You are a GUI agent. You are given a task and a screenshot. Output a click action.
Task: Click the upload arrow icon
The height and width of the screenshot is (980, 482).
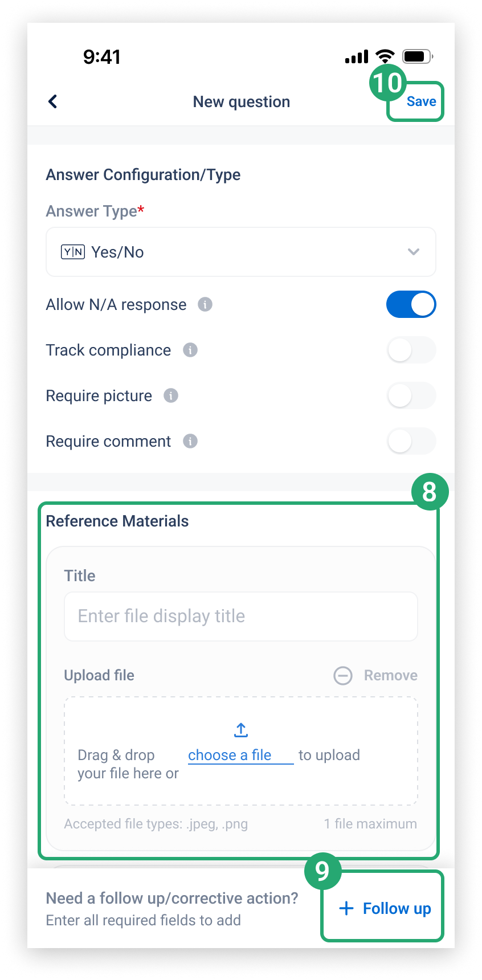coord(241,730)
